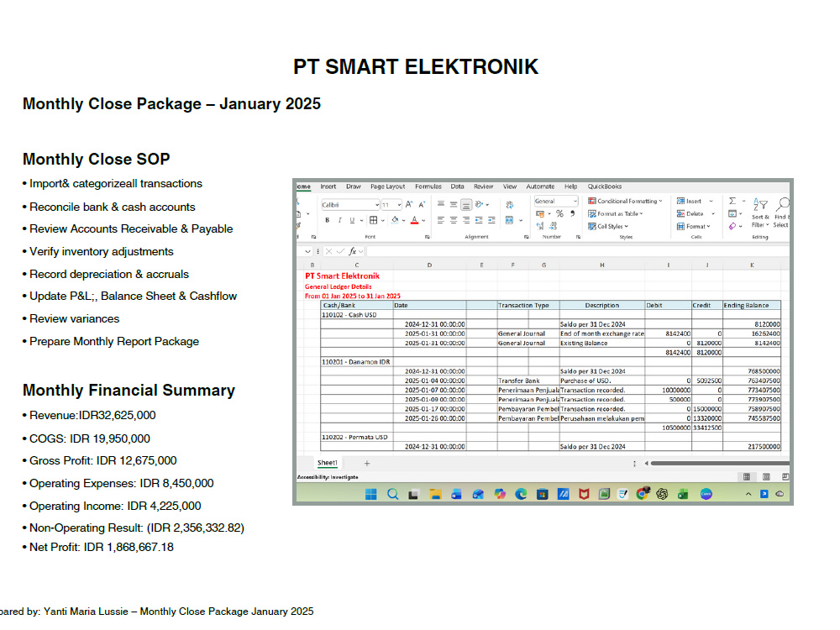The width and height of the screenshot is (840, 630).
Task: Click the Increase Decimal icon
Action: pos(540,226)
